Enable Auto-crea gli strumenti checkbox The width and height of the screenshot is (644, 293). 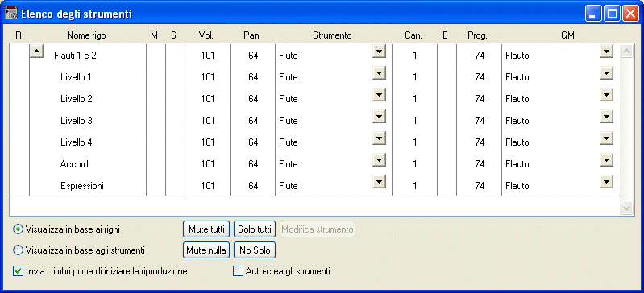pos(239,271)
